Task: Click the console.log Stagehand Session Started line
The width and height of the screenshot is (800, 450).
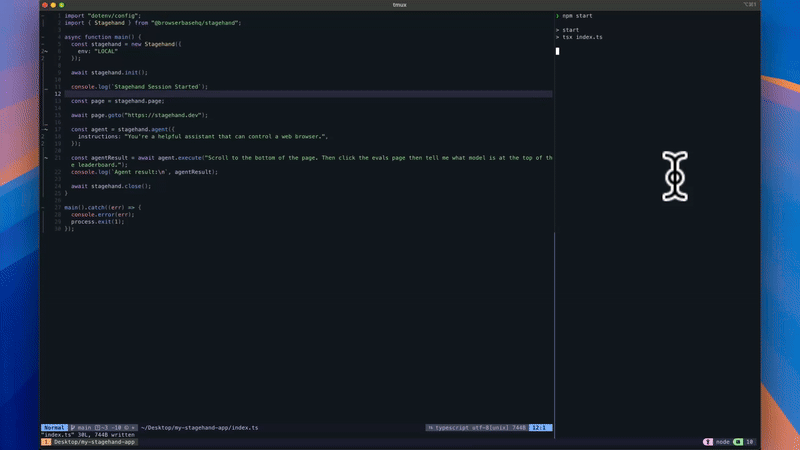Action: point(139,87)
